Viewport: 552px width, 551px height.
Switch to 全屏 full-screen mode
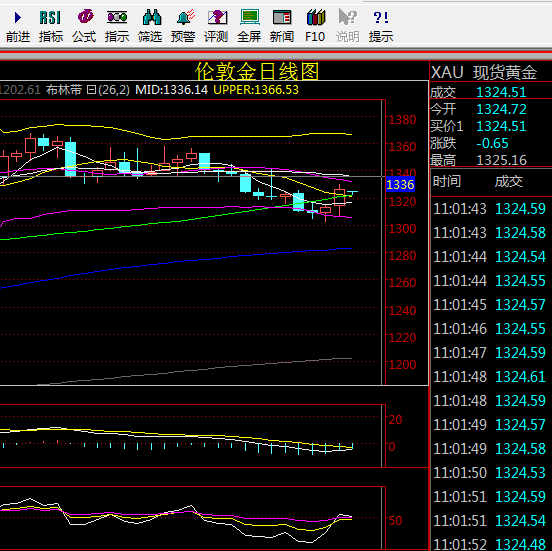tap(249, 26)
